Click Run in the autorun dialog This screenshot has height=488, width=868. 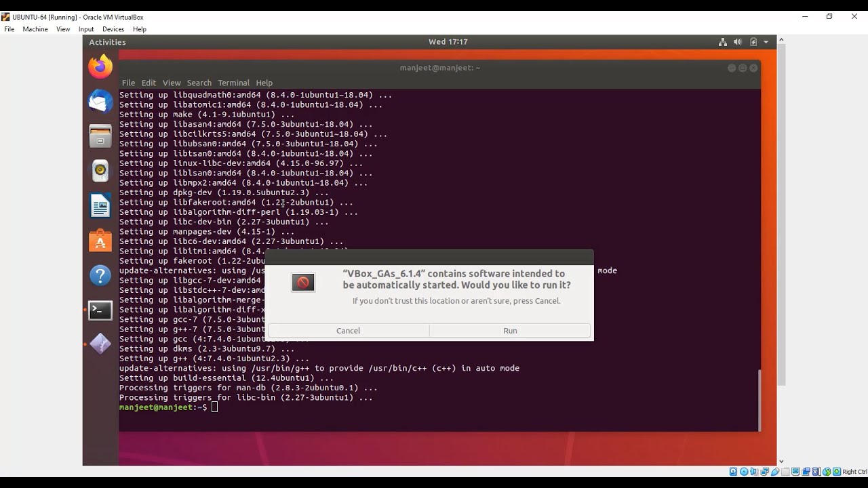(510, 331)
